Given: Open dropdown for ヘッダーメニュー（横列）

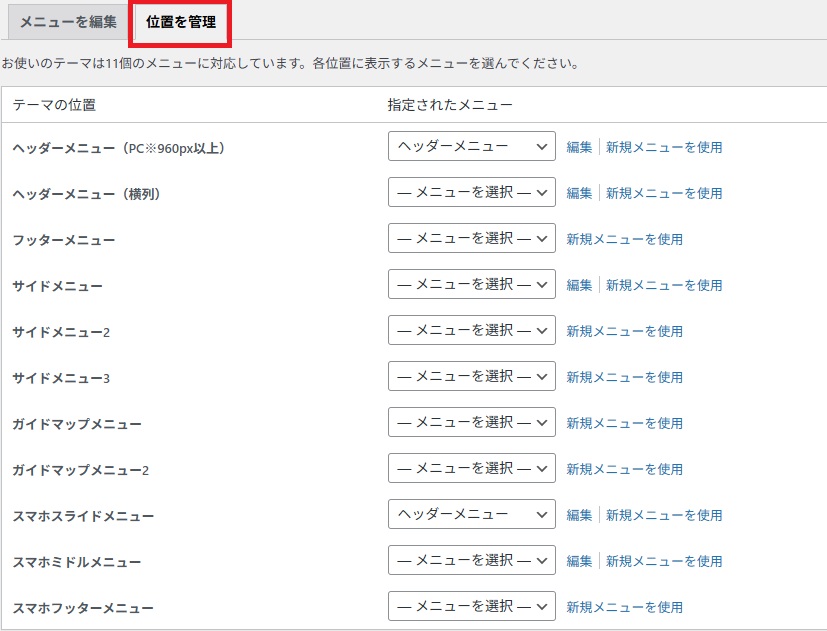Looking at the screenshot, I should pos(472,192).
